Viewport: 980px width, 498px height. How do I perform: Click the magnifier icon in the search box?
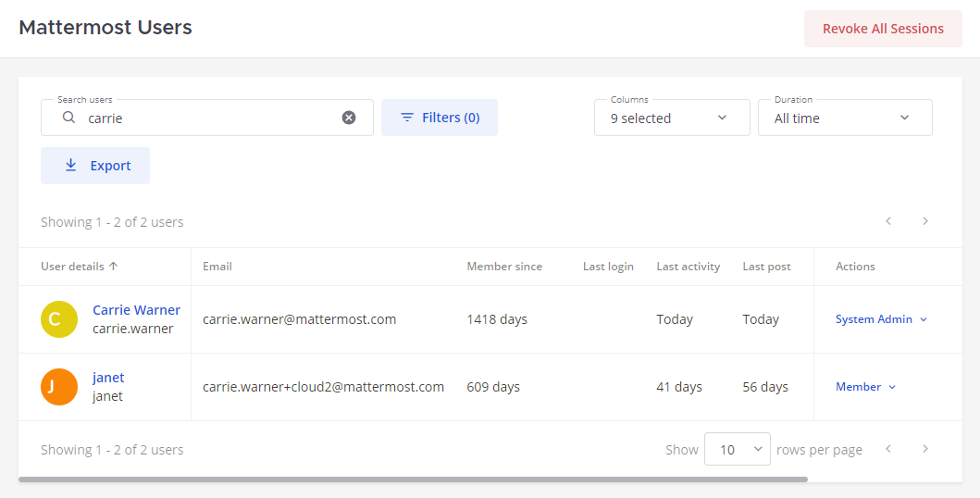click(68, 118)
